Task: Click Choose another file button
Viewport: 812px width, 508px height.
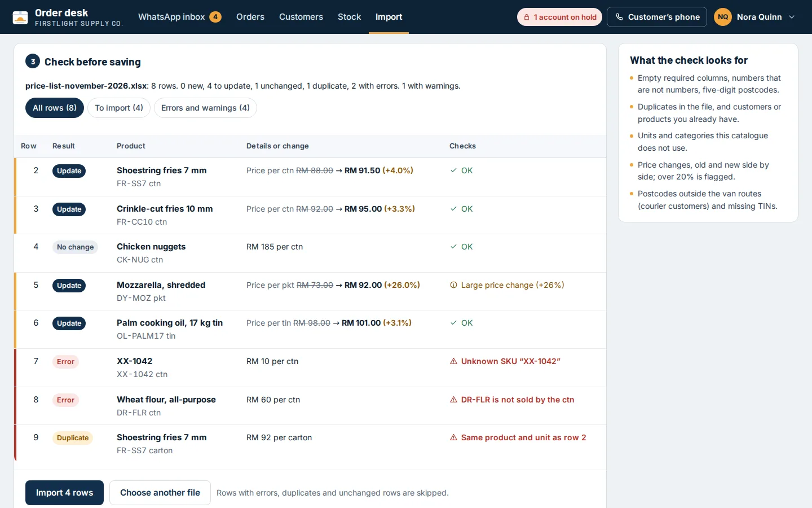Action: [x=160, y=493]
